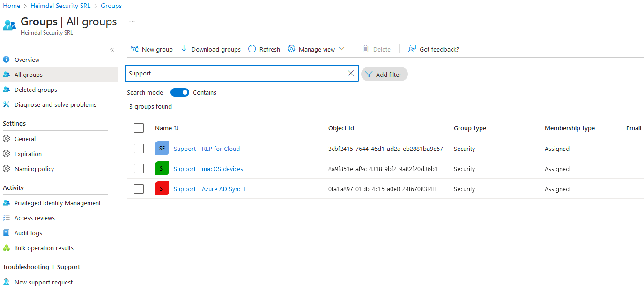Click the Heimdal Security SRL subtitle under the title
The image size is (644, 291).
tap(47, 33)
